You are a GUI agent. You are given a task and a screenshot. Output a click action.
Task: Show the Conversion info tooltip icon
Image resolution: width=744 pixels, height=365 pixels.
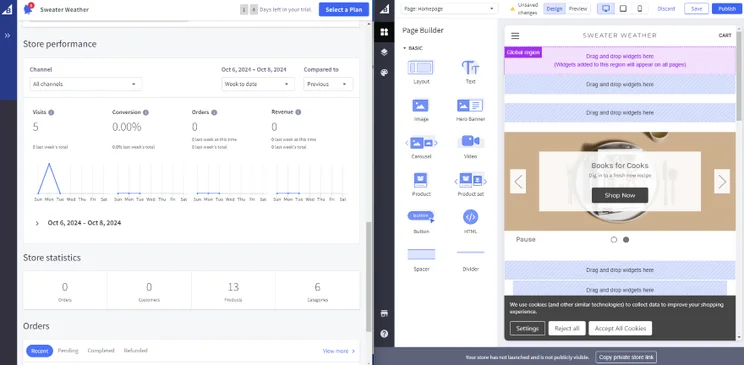pyautogui.click(x=146, y=112)
